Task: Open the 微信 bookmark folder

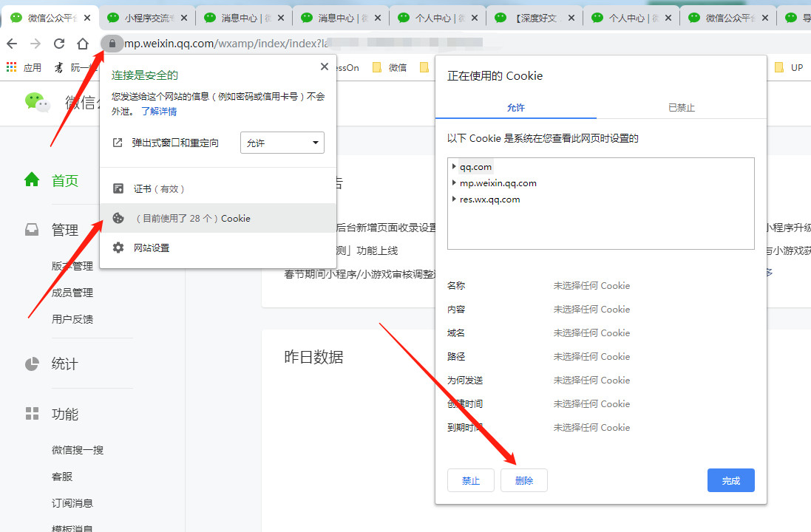Action: (390, 67)
